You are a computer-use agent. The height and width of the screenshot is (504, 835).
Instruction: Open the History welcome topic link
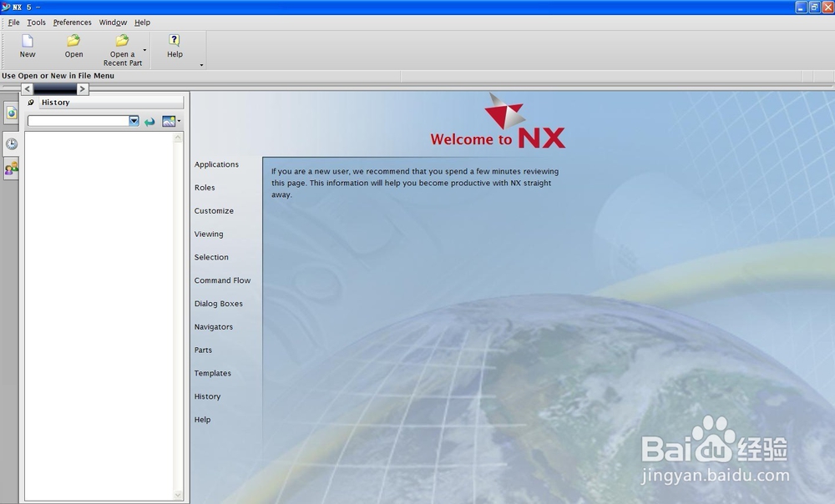point(207,396)
